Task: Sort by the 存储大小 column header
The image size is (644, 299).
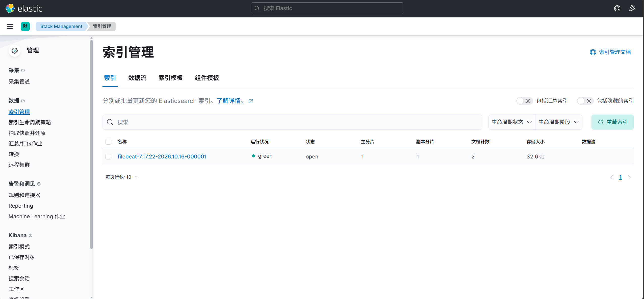Action: [x=535, y=142]
